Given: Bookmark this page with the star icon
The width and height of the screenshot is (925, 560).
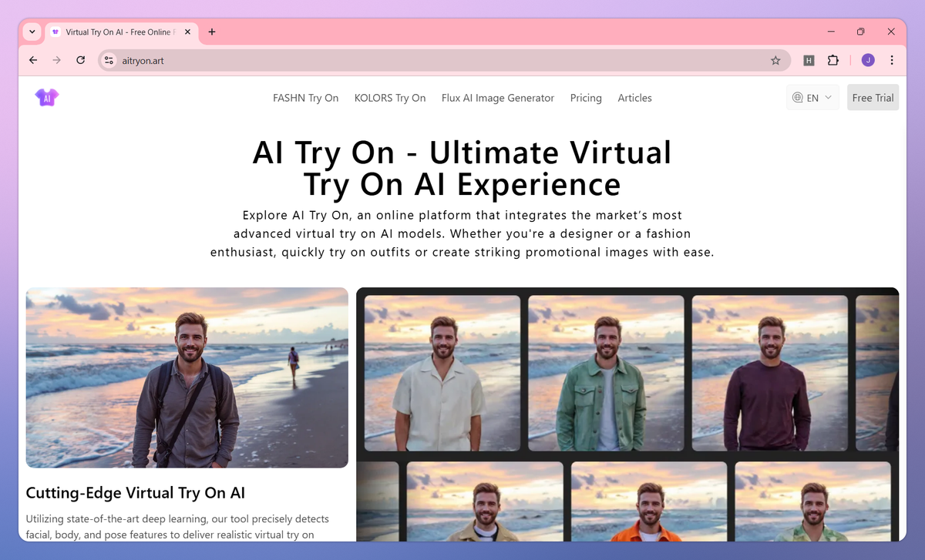Looking at the screenshot, I should tap(775, 60).
